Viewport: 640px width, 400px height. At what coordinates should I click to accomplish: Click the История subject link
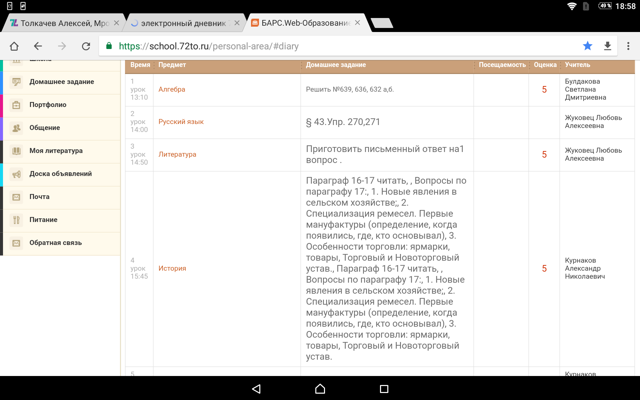click(x=172, y=268)
